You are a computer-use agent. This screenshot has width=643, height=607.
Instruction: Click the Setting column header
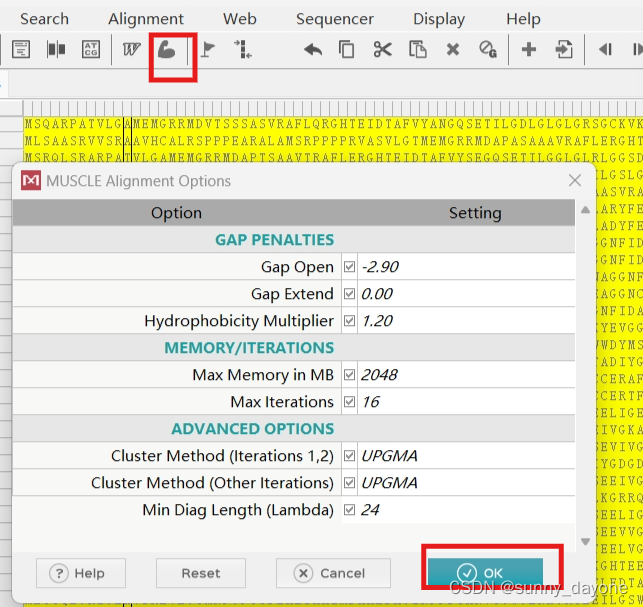pos(475,212)
